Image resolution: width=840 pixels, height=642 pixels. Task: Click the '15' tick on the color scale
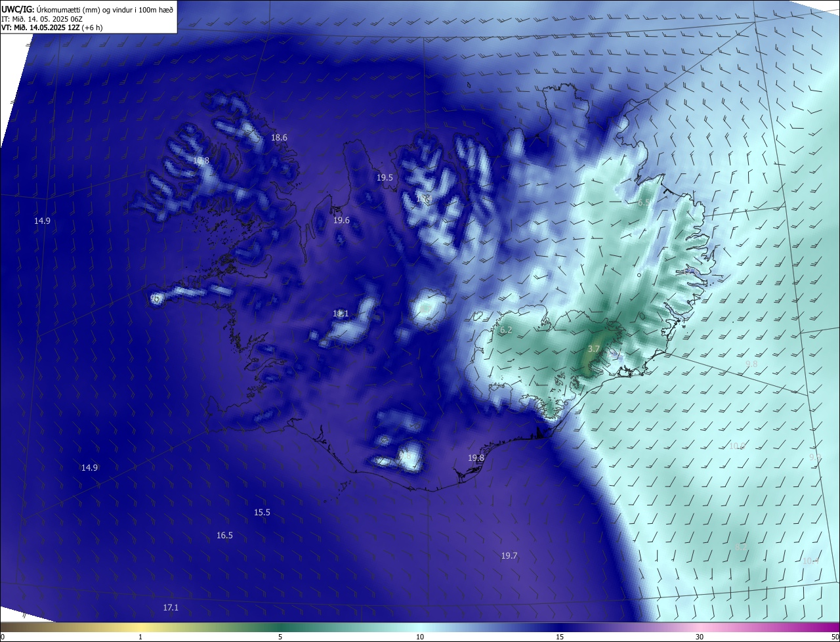[560, 637]
